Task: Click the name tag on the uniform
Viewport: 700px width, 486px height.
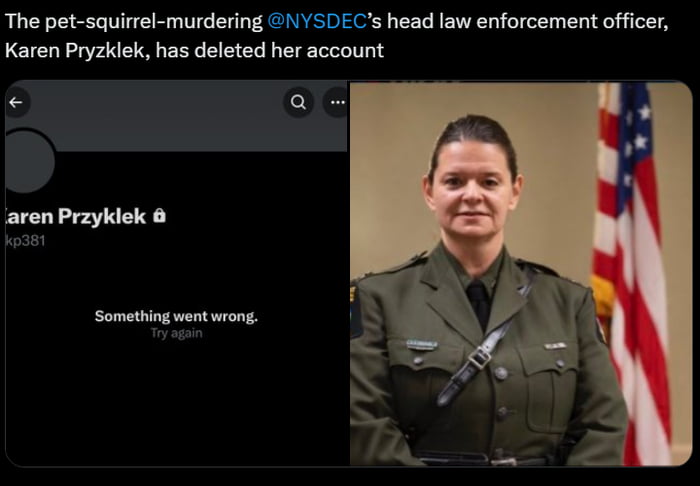Action: click(422, 344)
